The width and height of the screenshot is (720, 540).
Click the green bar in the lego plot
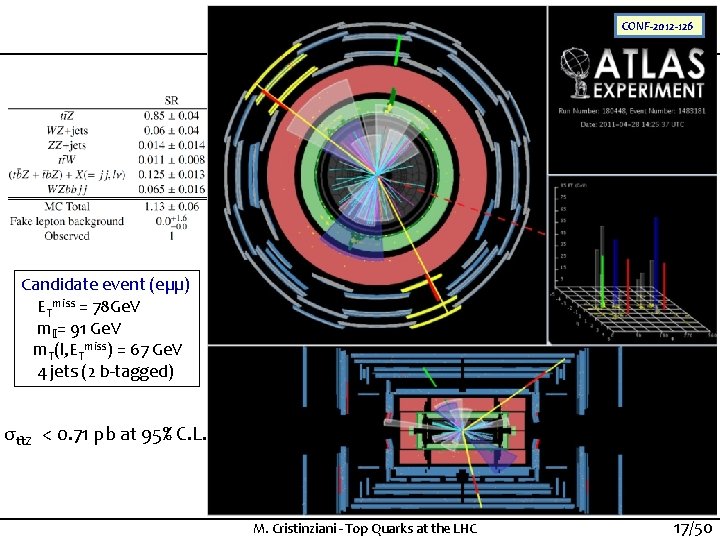pyautogui.click(x=602, y=281)
